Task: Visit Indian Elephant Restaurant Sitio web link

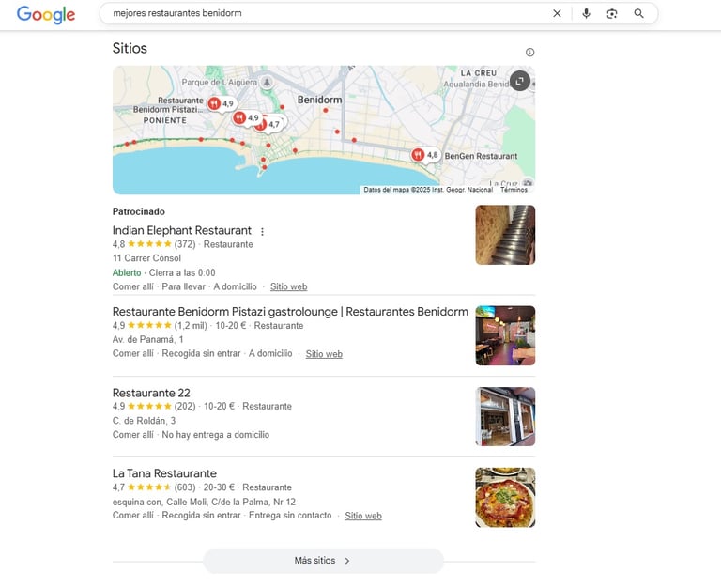Action: tap(288, 286)
